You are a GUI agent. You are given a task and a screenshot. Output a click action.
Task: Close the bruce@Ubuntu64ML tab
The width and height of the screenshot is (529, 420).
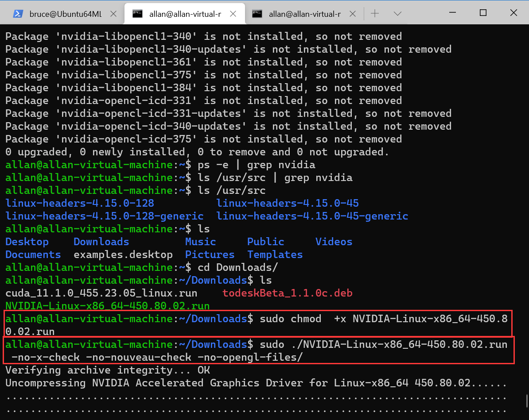pyautogui.click(x=114, y=14)
